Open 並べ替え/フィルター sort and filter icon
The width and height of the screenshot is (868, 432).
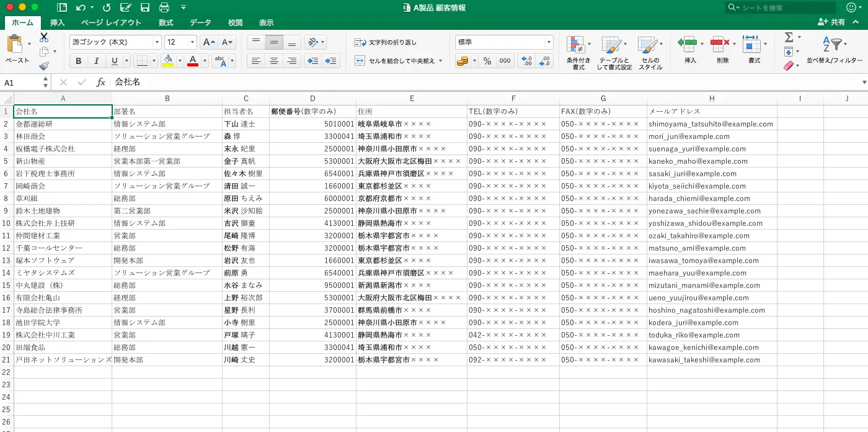tap(834, 45)
